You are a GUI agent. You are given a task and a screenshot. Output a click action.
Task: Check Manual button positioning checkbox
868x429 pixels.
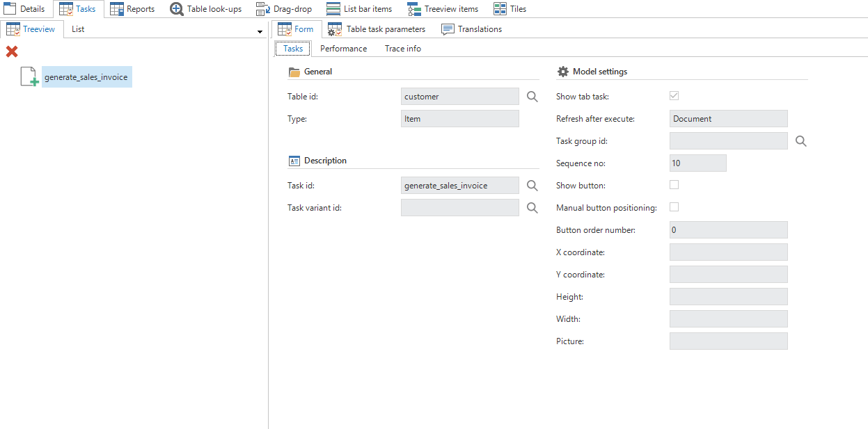674,207
